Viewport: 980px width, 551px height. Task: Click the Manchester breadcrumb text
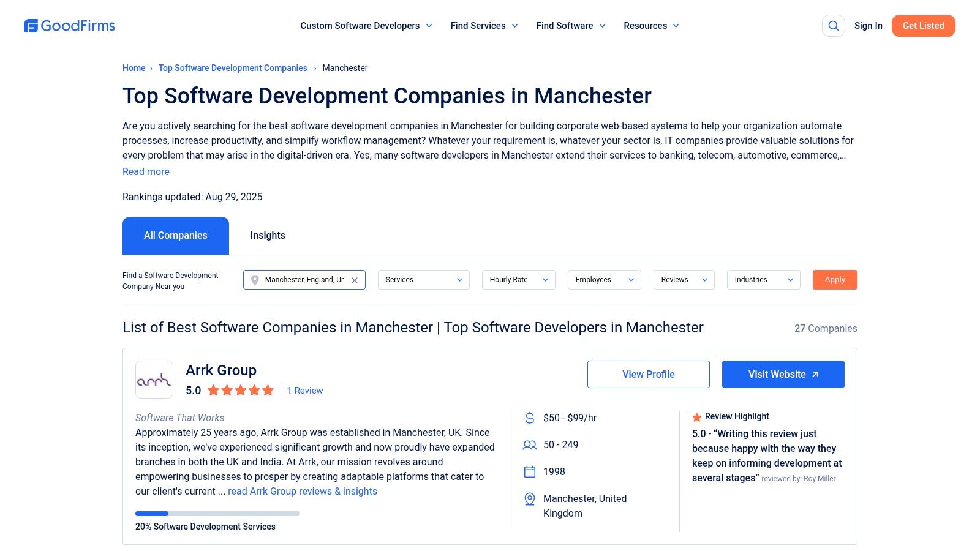(345, 68)
